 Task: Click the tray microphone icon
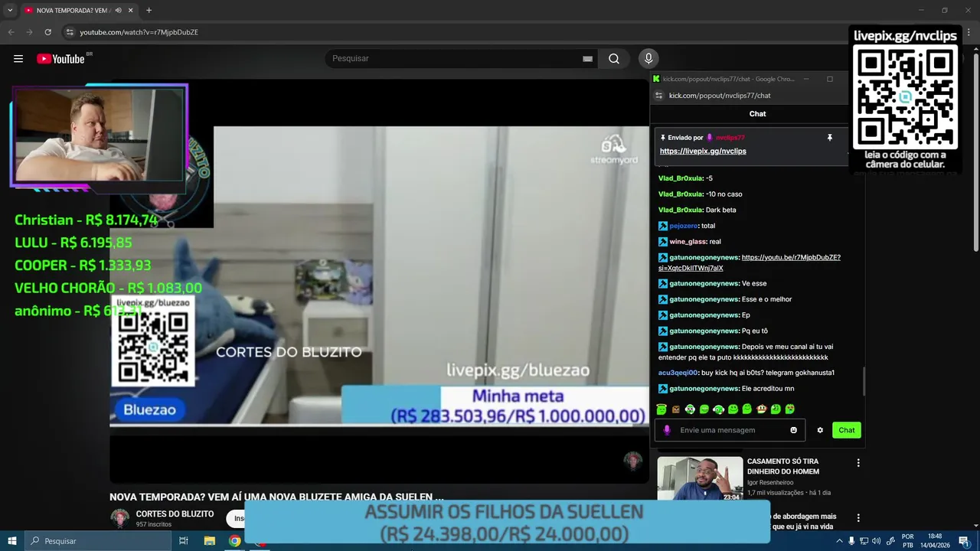click(851, 541)
